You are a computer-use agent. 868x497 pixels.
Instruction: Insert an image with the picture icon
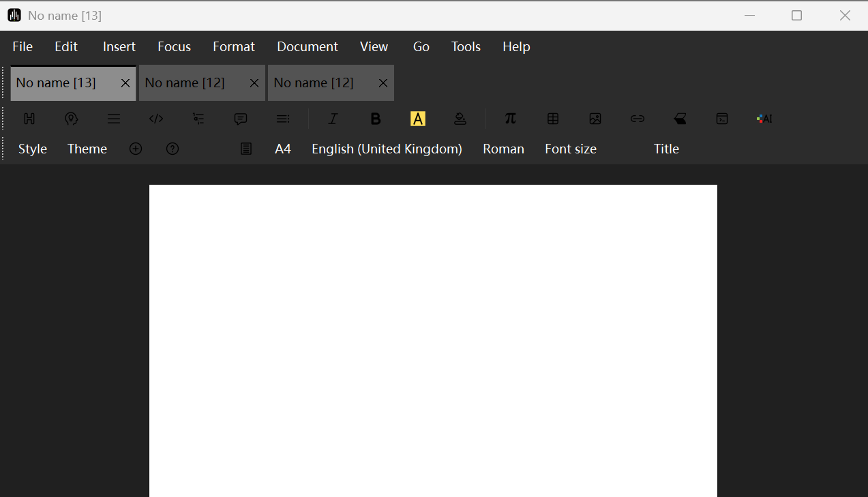pos(595,119)
